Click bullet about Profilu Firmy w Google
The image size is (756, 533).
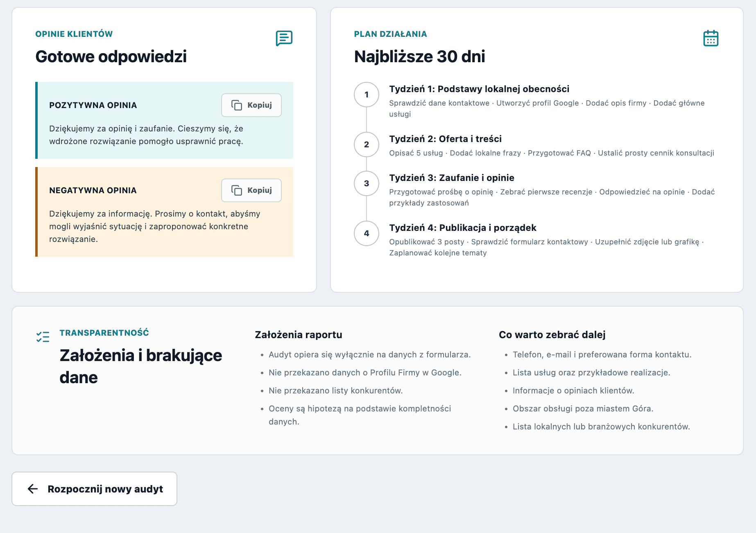point(365,373)
